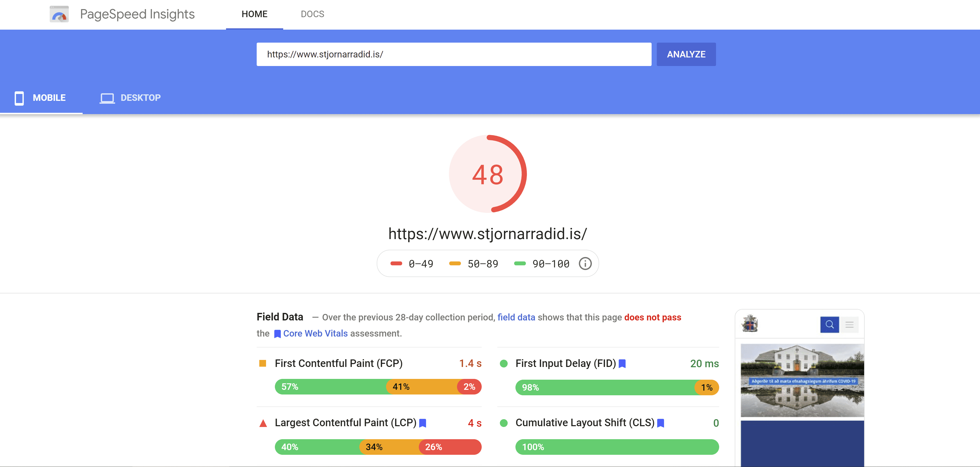This screenshot has width=980, height=467.
Task: Click the search icon in the page preview
Action: (x=829, y=324)
